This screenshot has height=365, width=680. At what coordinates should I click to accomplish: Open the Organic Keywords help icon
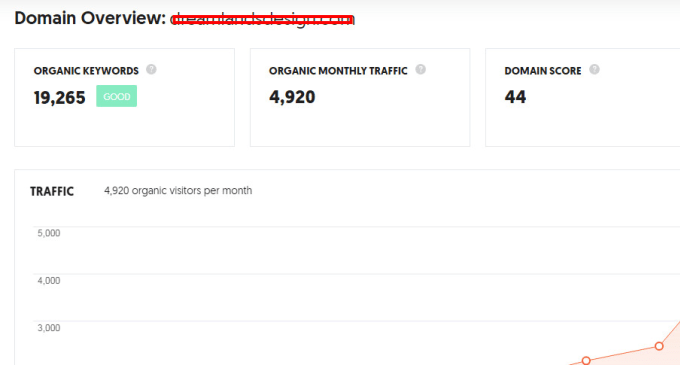point(151,69)
